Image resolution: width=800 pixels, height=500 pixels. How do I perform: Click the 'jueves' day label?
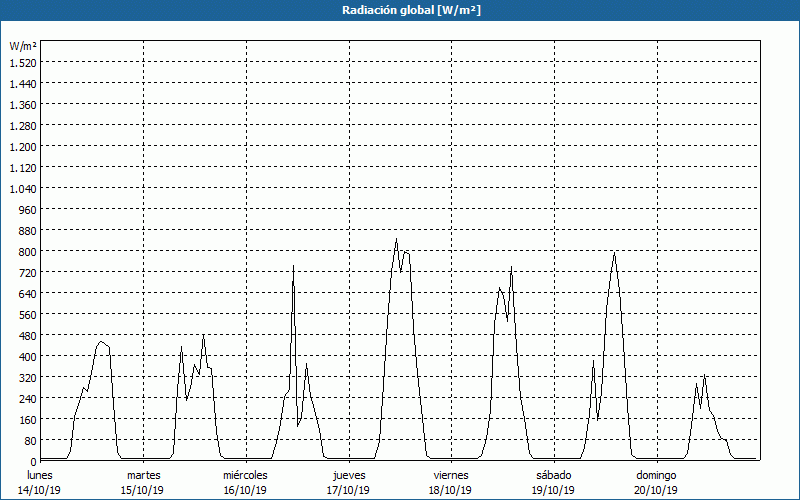(x=349, y=475)
